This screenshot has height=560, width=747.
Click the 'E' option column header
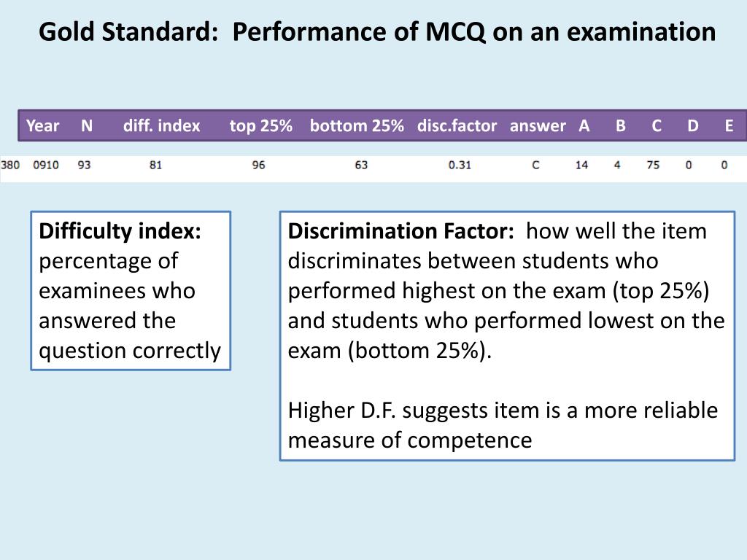729,125
